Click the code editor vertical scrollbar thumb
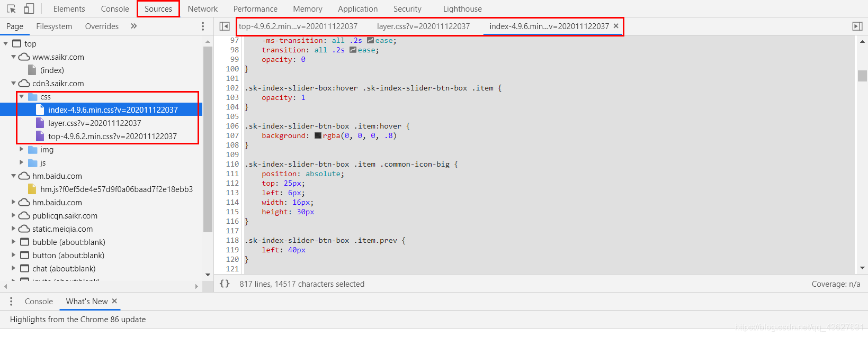Screen dimensions: 868x337 (x=862, y=76)
